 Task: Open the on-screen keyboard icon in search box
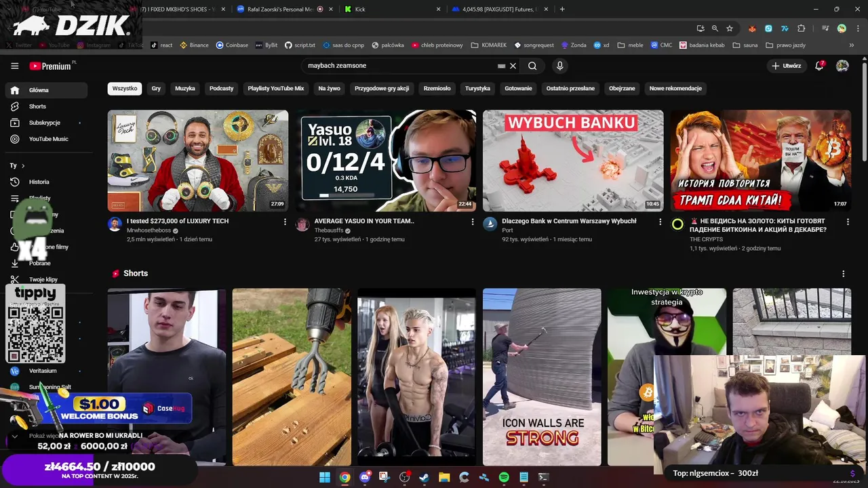501,66
